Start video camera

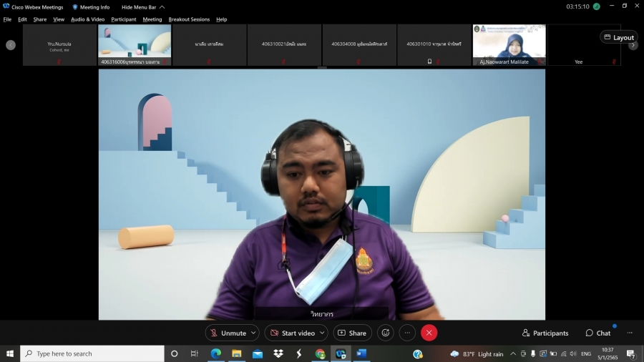291,333
